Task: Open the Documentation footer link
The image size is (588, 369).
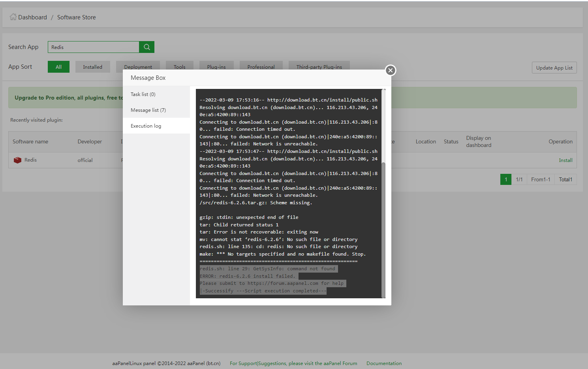Action: (384, 363)
